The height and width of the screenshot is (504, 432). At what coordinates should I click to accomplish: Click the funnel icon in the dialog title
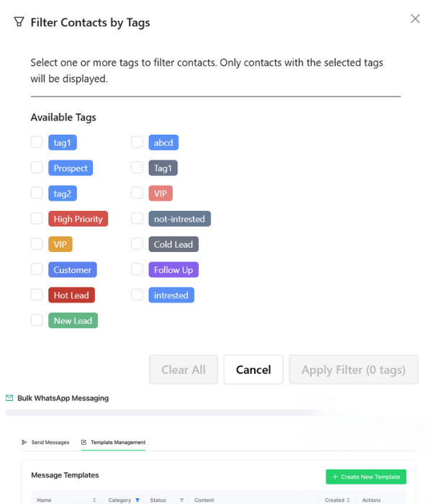[x=19, y=22]
